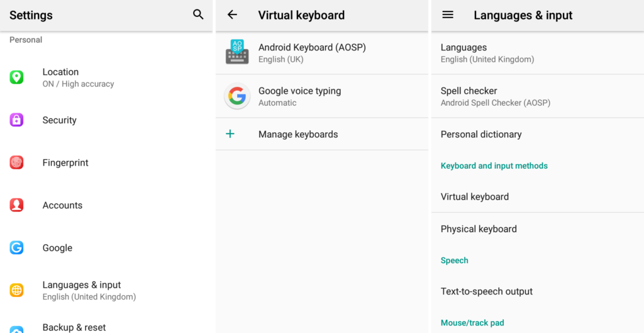Open Google settings entry
Screen dimensions: 644x333
pyautogui.click(x=106, y=248)
